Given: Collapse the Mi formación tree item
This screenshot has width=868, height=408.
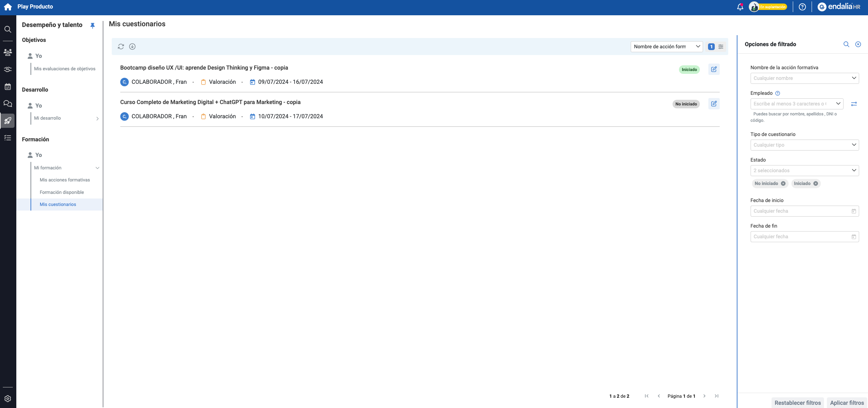Looking at the screenshot, I should coord(97,168).
